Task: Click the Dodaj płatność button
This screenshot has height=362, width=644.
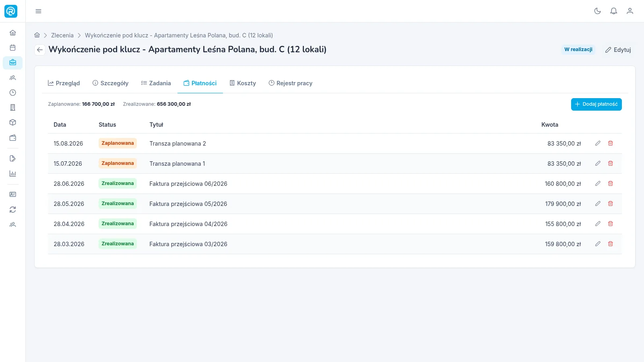Action: pyautogui.click(x=596, y=104)
